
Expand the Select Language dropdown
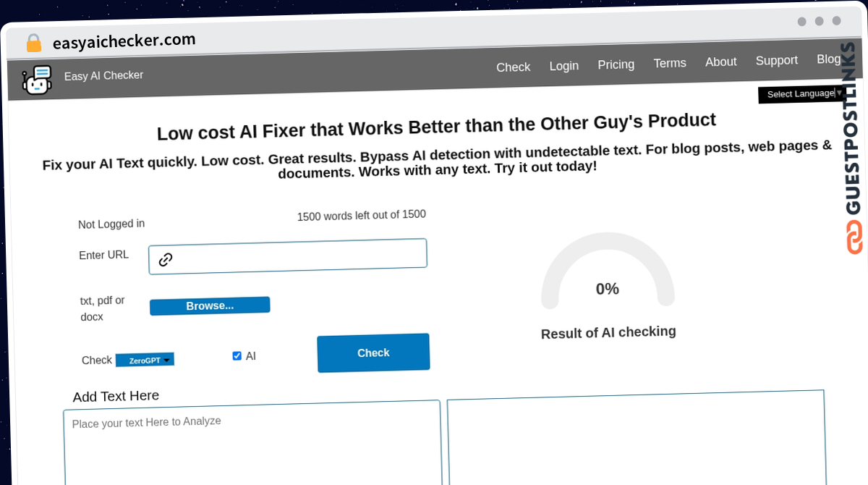click(x=801, y=94)
